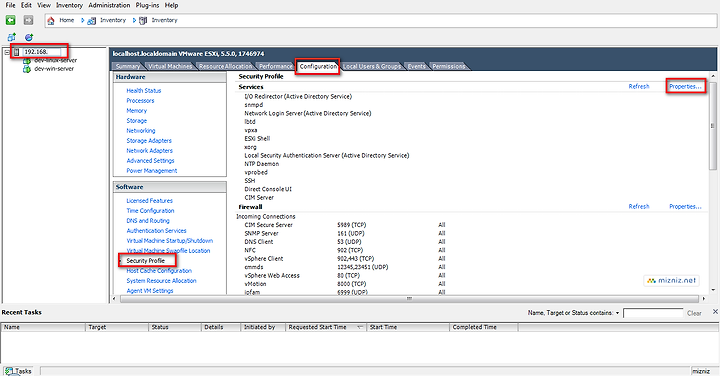Click the vertical scrollbar of Security Profile
Viewport: 720px width, 376px height.
click(x=713, y=126)
